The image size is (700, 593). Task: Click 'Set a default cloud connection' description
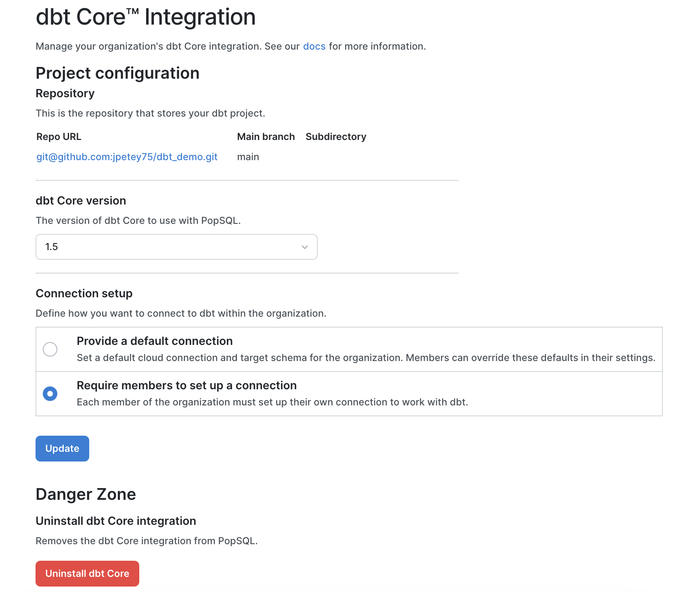(x=366, y=358)
